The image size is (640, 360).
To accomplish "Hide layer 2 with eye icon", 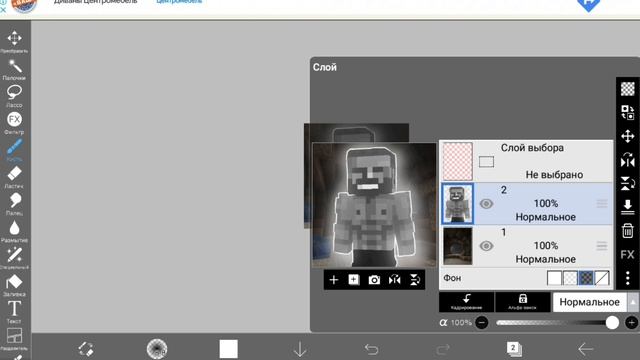I will [486, 204].
